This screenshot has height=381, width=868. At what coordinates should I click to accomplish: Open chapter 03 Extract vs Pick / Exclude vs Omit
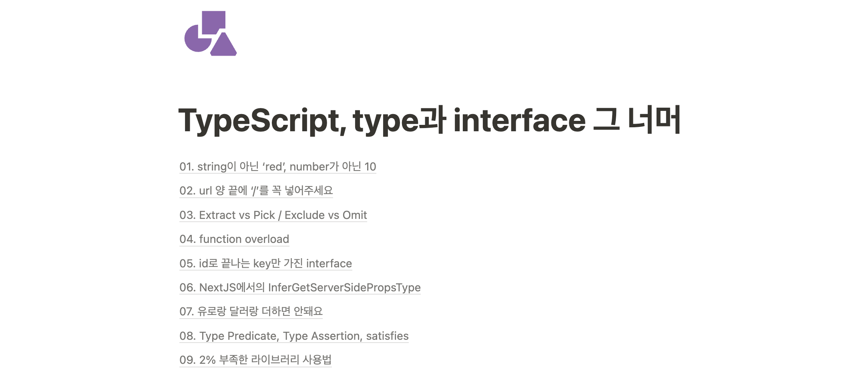tap(273, 215)
